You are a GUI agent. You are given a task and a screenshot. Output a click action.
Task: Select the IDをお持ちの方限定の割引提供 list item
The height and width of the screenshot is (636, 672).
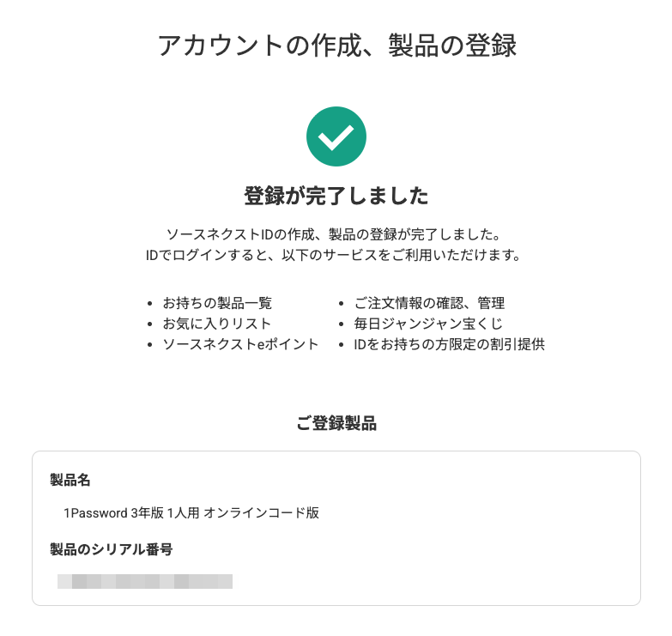pos(450,344)
